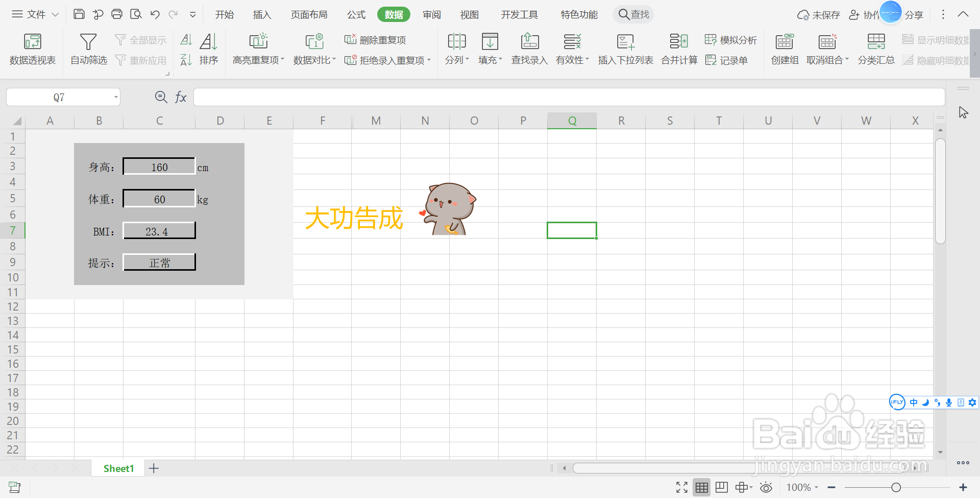Image resolution: width=980 pixels, height=498 pixels.
Task: Expand the 文件 menu arrow
Action: click(55, 14)
